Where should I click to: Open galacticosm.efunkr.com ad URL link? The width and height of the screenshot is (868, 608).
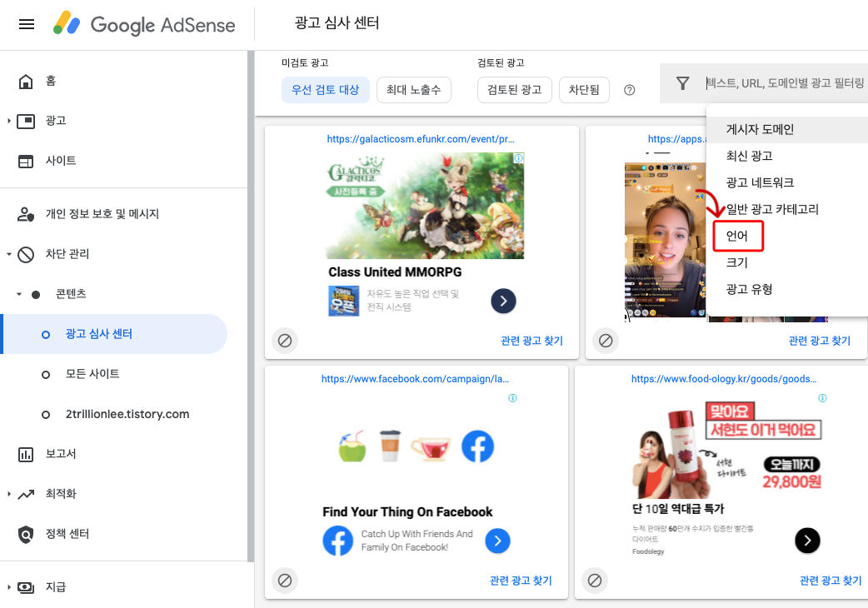pyautogui.click(x=421, y=139)
